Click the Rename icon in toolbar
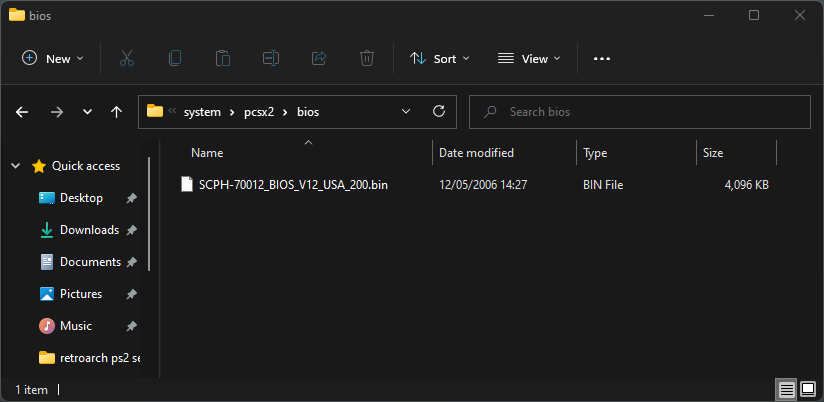The height and width of the screenshot is (402, 824). click(271, 58)
